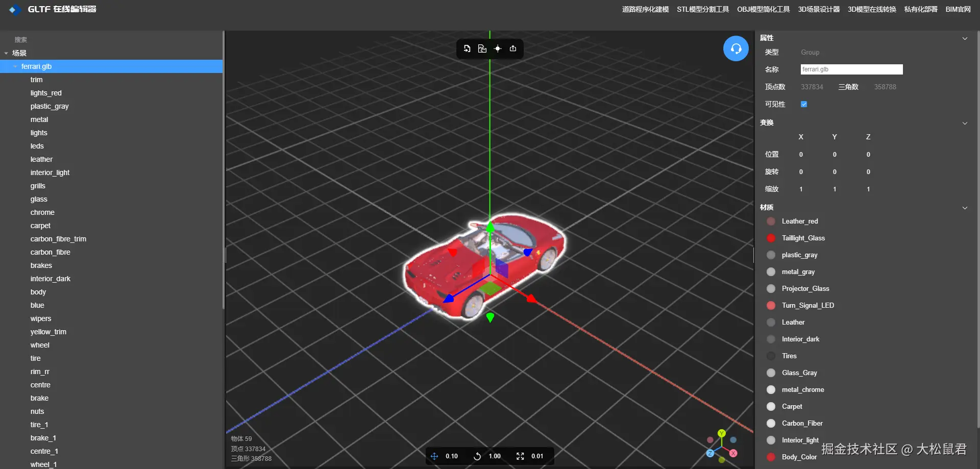The height and width of the screenshot is (469, 980).
Task: Select the Carbon_Fiber material entry
Action: [x=802, y=424]
